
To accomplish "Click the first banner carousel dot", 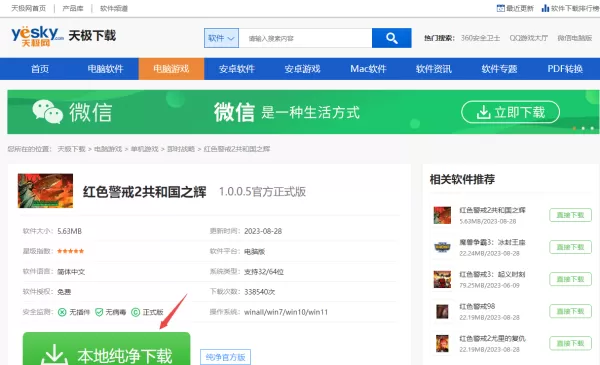I will point(574,129).
